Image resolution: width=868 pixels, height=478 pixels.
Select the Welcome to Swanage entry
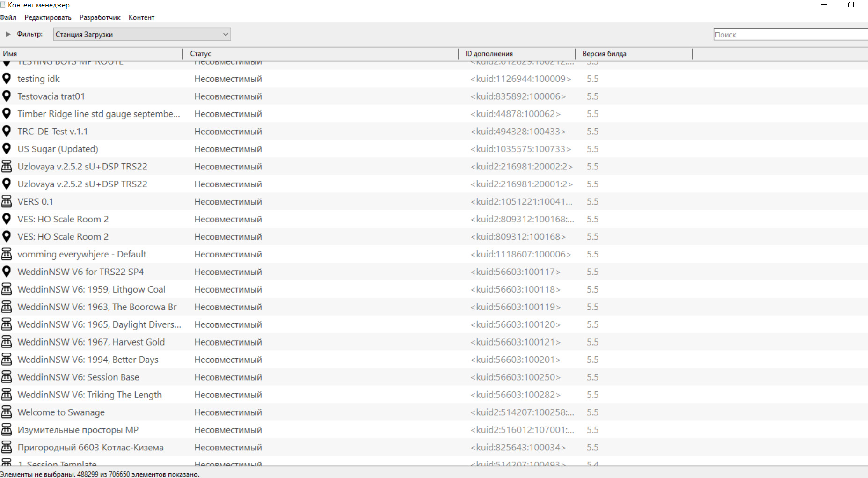(61, 412)
